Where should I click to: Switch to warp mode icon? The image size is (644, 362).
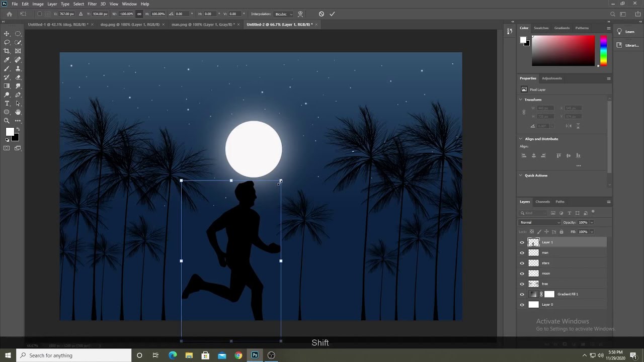pos(300,14)
